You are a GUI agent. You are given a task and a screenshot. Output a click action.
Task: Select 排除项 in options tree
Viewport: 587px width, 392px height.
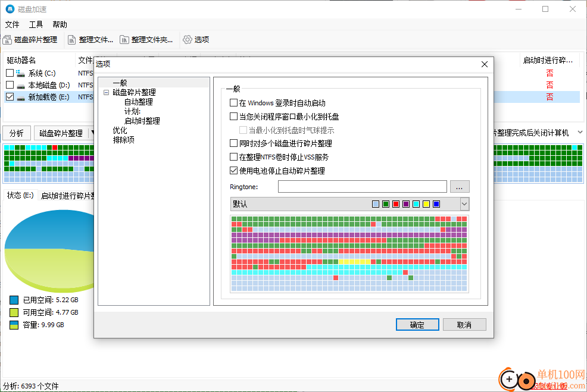(124, 140)
